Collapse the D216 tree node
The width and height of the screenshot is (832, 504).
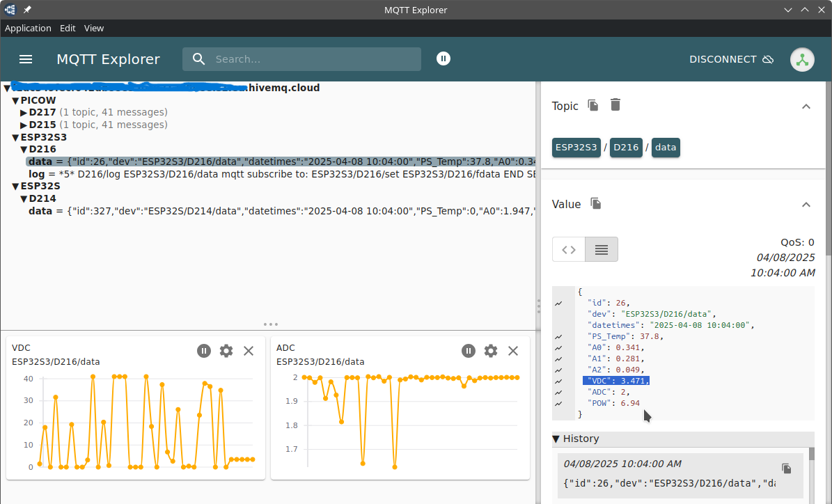[24, 150]
